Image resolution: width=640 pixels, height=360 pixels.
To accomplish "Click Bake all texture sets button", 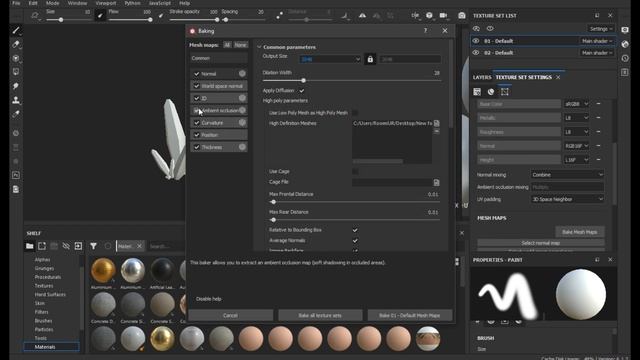I will point(320,316).
